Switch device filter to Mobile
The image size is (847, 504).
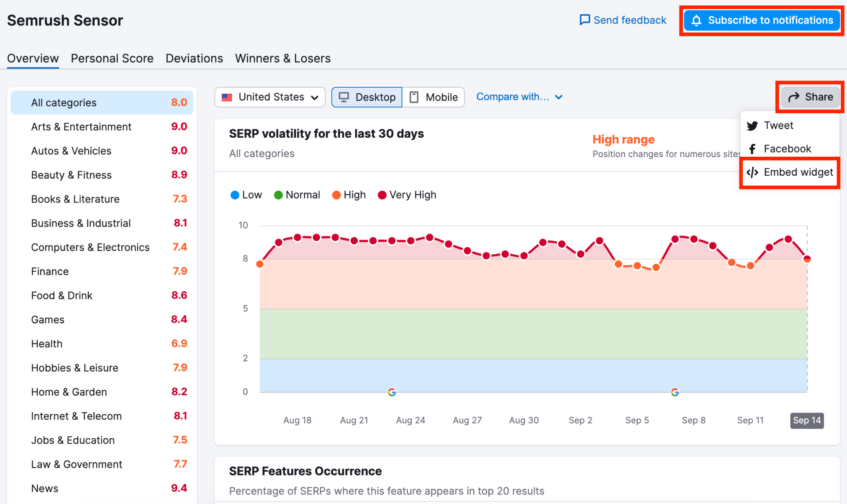click(433, 97)
